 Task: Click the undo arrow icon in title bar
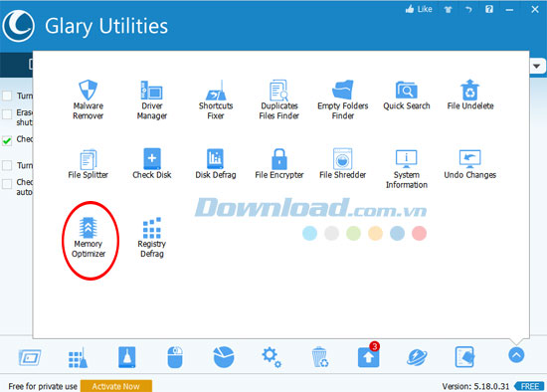[x=468, y=9]
